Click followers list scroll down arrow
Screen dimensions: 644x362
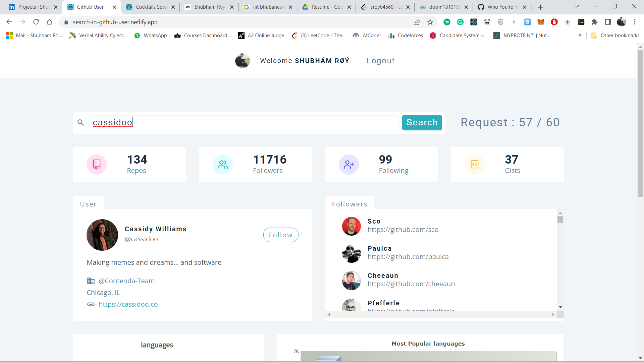click(560, 307)
